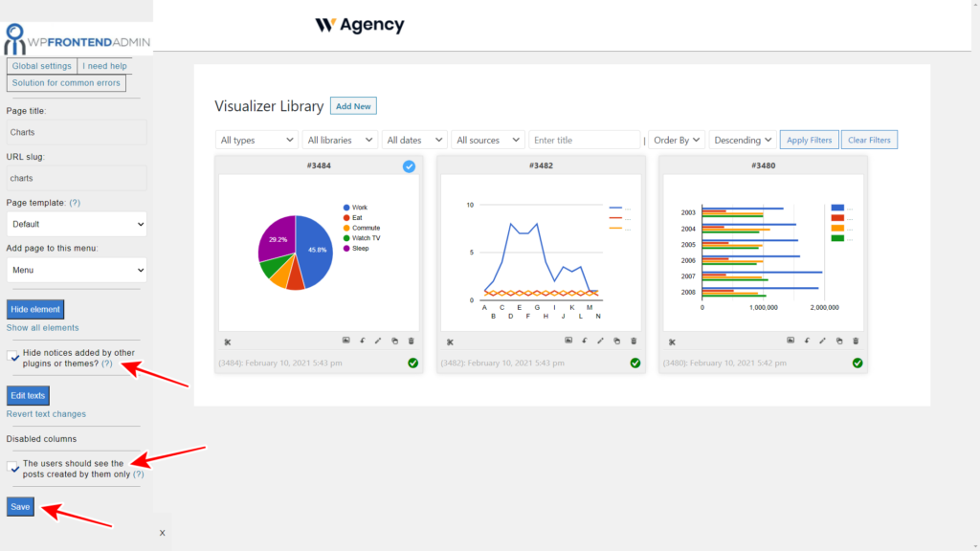The width and height of the screenshot is (980, 551).
Task: Switch to the Global settings tab
Action: tap(40, 65)
